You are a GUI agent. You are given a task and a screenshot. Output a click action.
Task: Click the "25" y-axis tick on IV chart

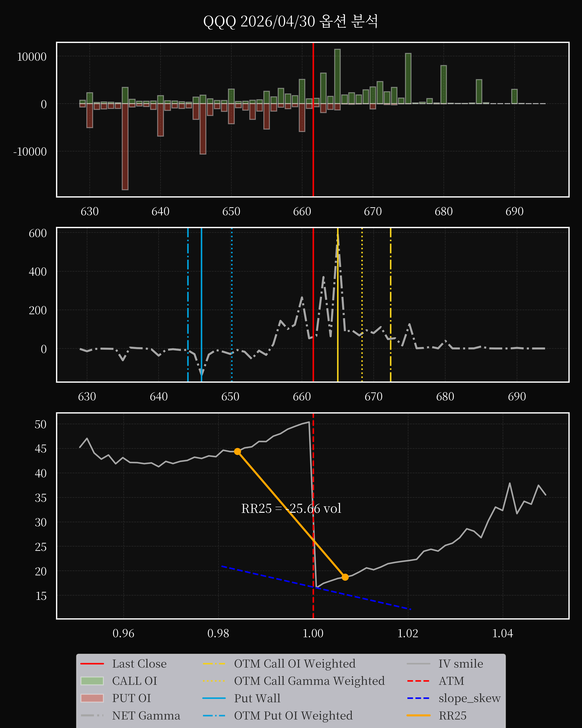[41, 547]
